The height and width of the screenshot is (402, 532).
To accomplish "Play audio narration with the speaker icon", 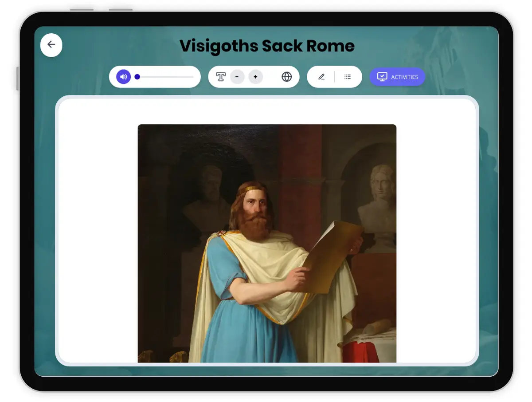I will pos(124,77).
